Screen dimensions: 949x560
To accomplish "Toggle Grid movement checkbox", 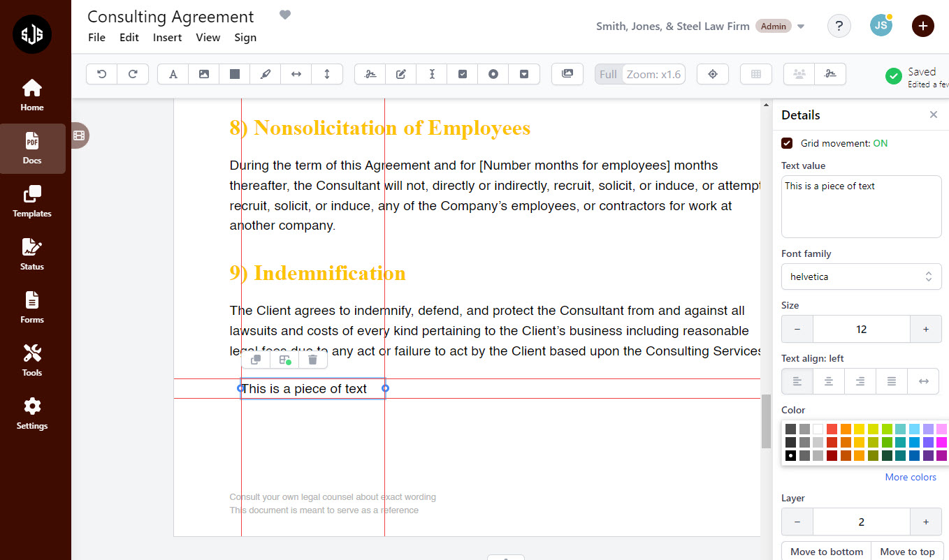I will coord(787,143).
